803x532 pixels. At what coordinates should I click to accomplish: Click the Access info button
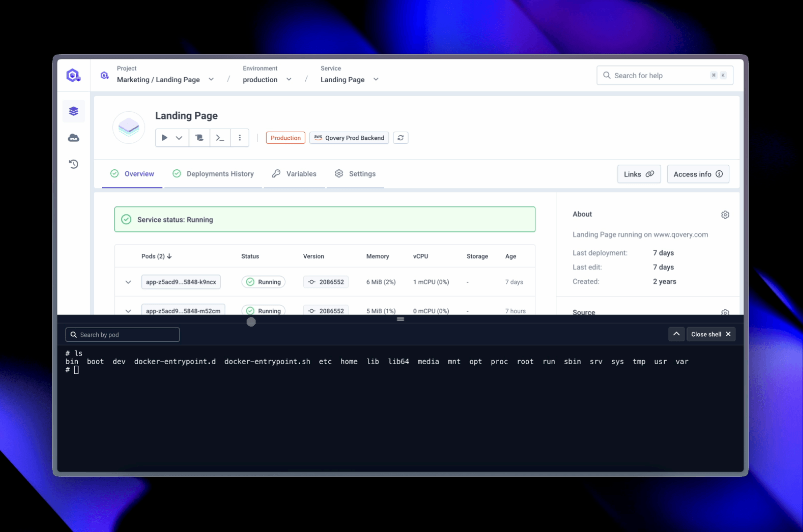pyautogui.click(x=698, y=174)
